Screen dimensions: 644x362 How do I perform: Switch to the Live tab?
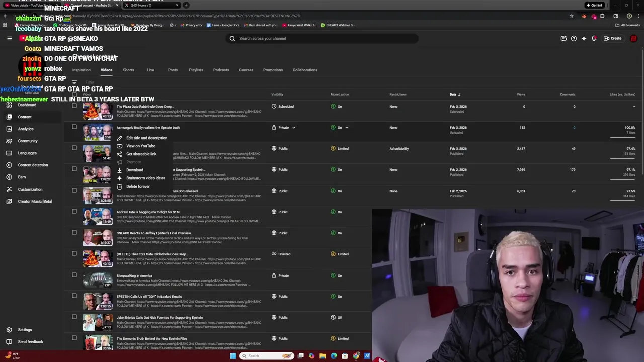(x=150, y=70)
